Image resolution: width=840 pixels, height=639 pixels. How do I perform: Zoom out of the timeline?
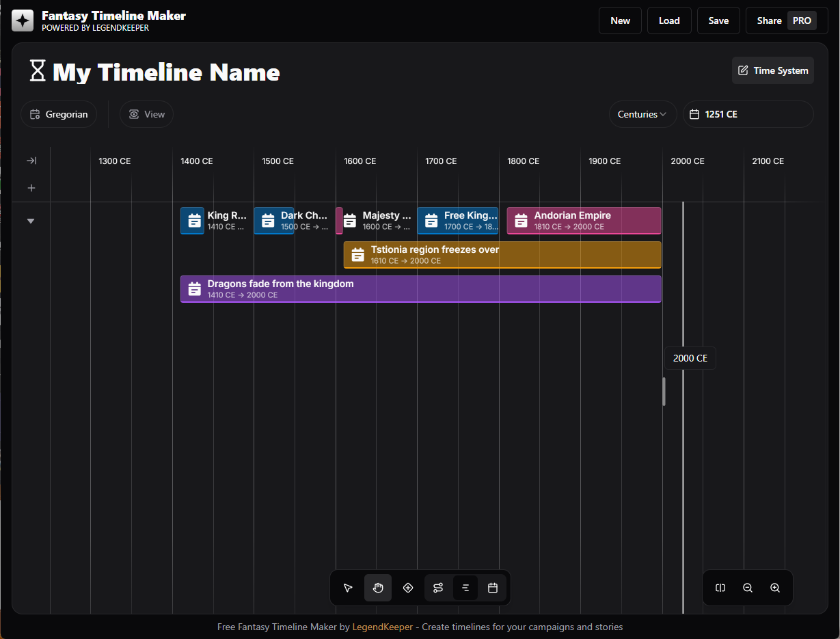point(748,588)
